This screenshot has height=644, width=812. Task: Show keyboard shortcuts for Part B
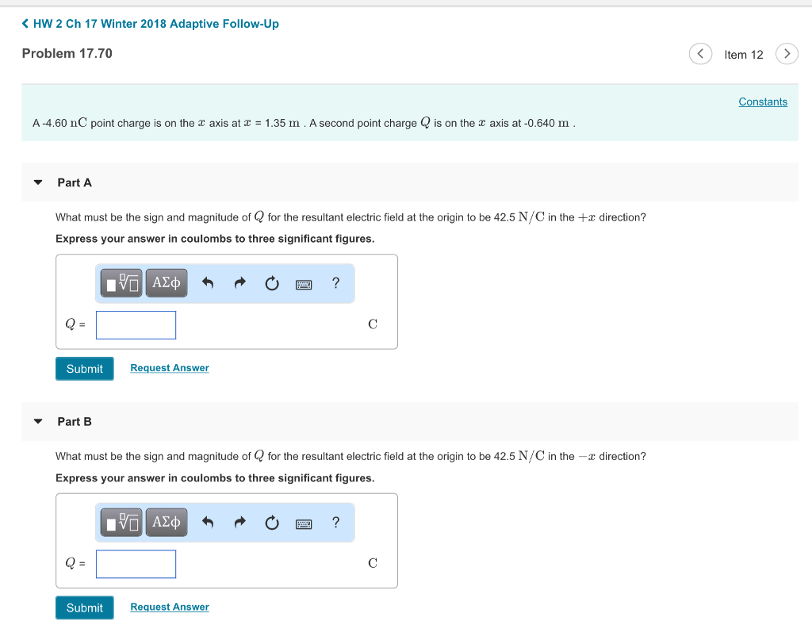[x=304, y=523]
